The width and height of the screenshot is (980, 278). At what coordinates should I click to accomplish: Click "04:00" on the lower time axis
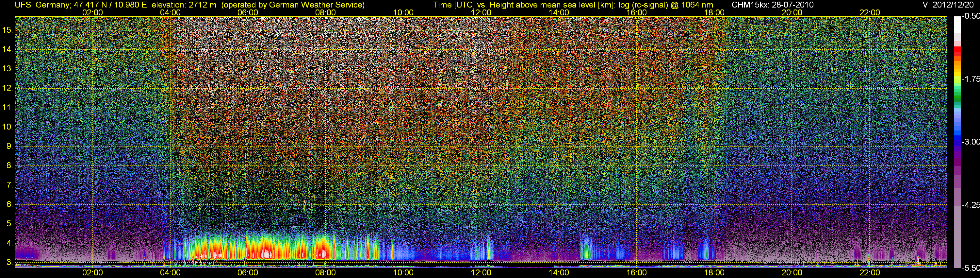tap(170, 273)
